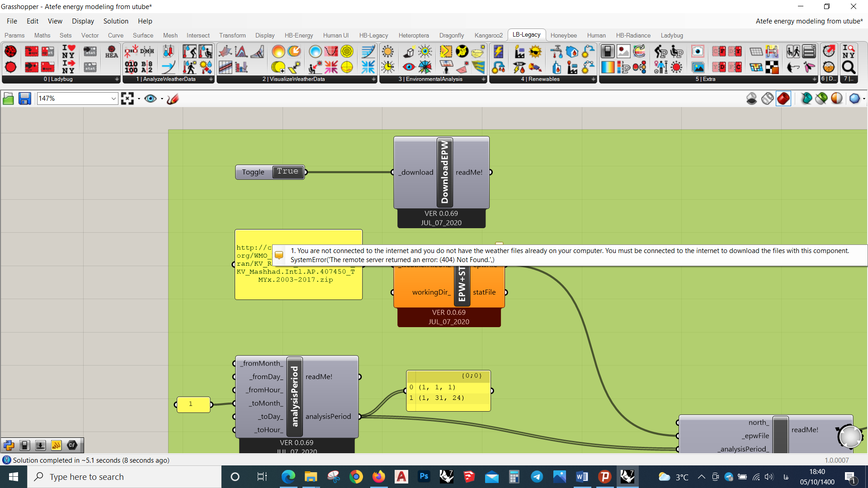This screenshot has height=488, width=868.
Task: Toggle the Boolean Toggle True value
Action: coord(288,172)
